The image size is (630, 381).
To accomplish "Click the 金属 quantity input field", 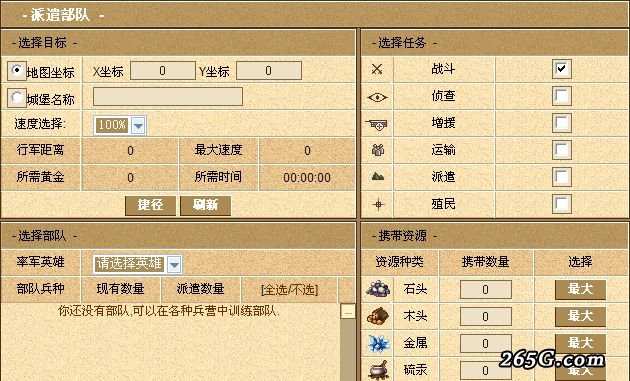I will click(x=486, y=344).
